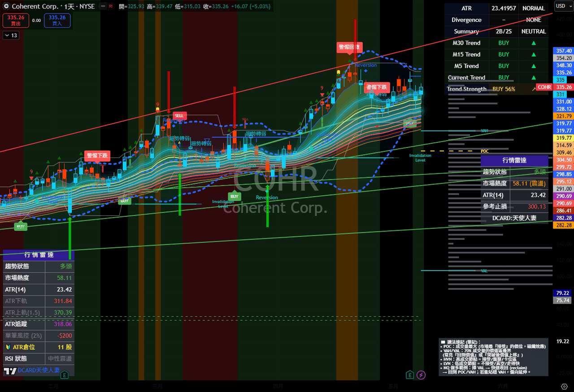Click the purple lightning bolt icon
This screenshot has width=574, height=392.
421,375
